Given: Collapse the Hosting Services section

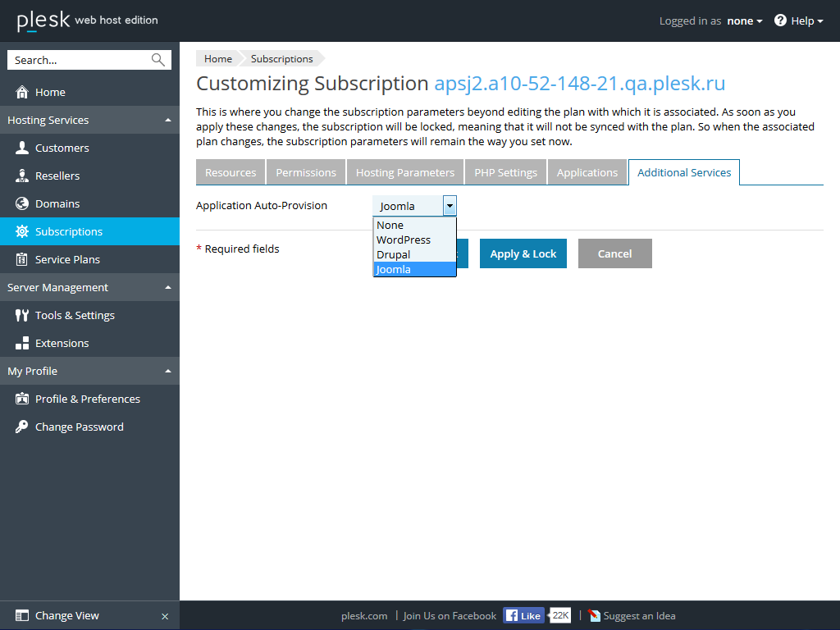Looking at the screenshot, I should (168, 121).
